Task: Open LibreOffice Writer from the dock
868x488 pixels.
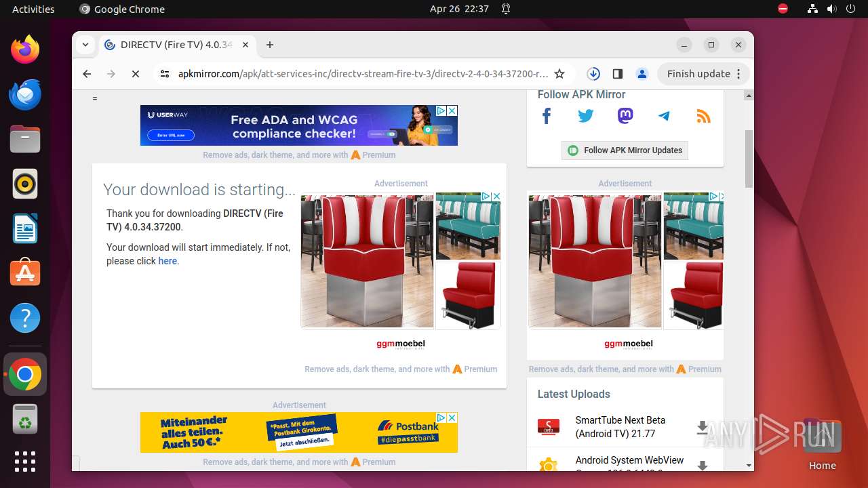Action: (25, 228)
